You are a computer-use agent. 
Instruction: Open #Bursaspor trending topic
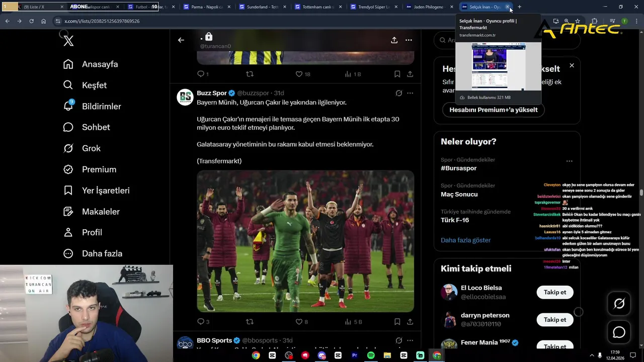pos(458,168)
